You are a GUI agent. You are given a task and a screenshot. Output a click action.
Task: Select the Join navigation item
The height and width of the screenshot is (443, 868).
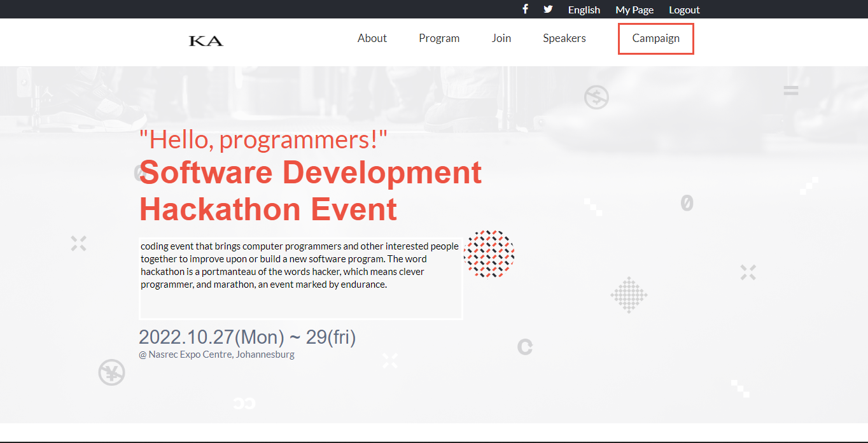point(501,38)
